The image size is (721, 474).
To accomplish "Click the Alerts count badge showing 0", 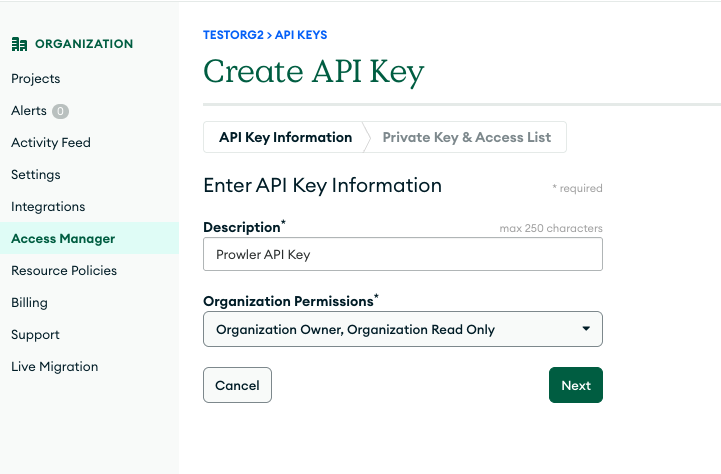I will click(x=60, y=111).
